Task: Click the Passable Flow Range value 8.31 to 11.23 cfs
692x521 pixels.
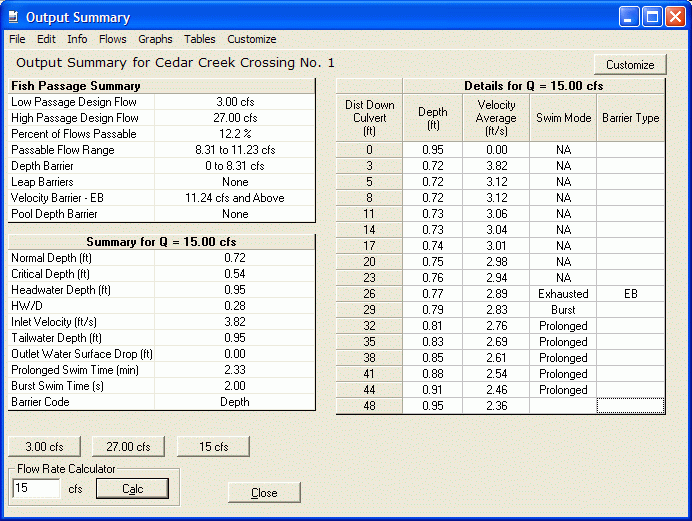Action: pos(235,150)
